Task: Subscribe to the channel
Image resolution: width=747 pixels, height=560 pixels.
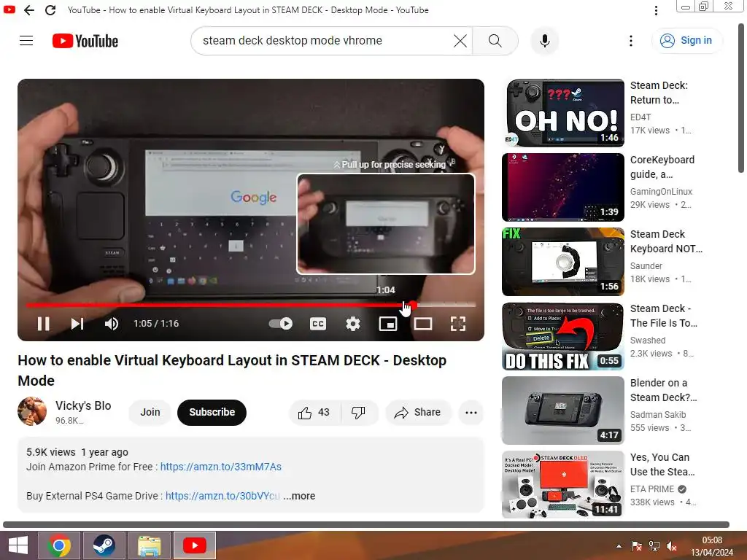Action: pos(212,413)
